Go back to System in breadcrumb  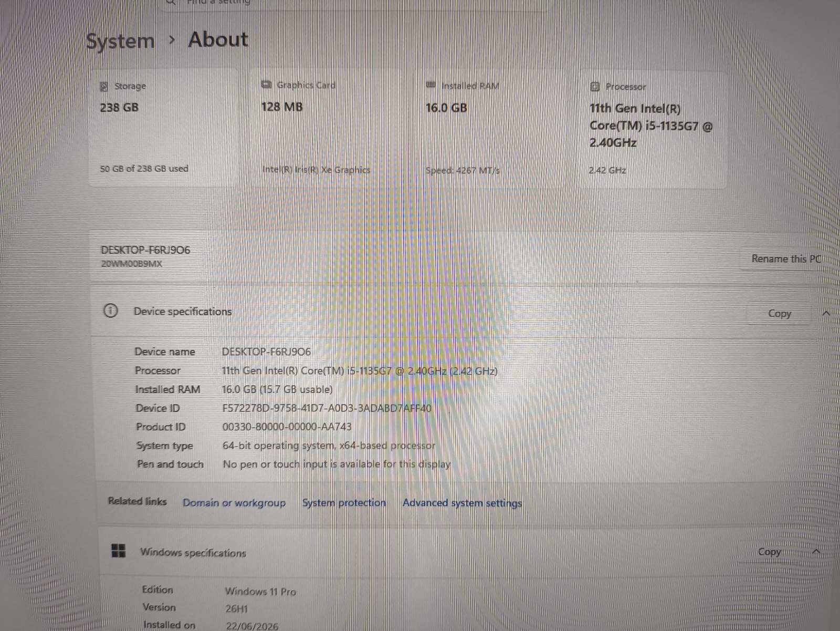coord(120,41)
